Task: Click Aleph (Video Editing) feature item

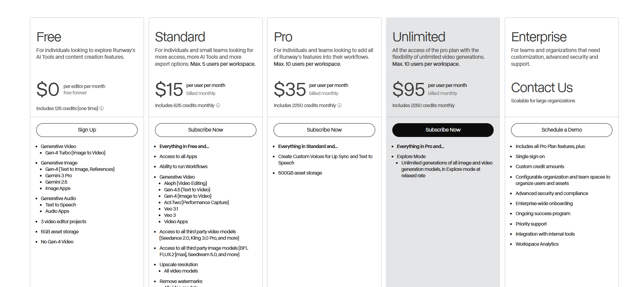Action: point(186,183)
